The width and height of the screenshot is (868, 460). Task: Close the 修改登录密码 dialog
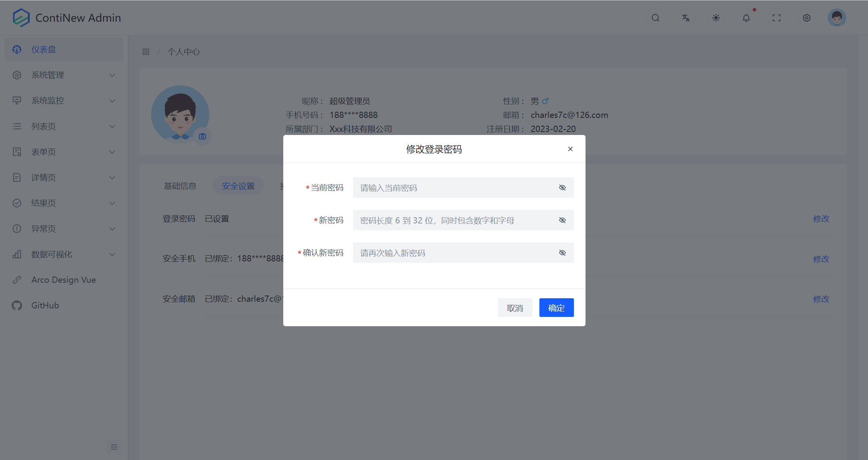(570, 149)
